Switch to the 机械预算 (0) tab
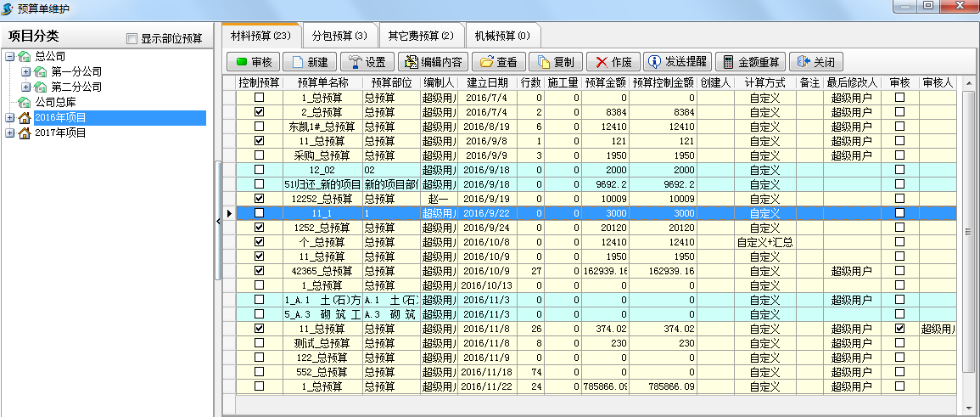 tap(502, 36)
